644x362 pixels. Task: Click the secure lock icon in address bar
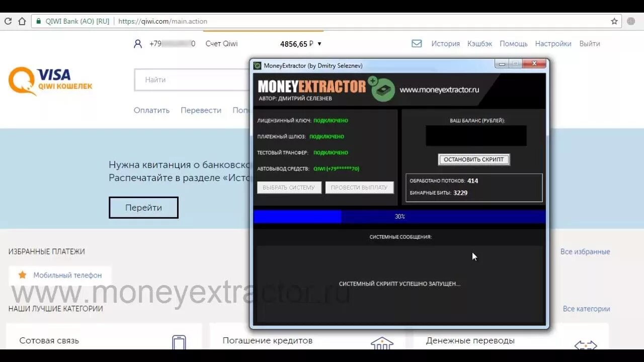38,21
